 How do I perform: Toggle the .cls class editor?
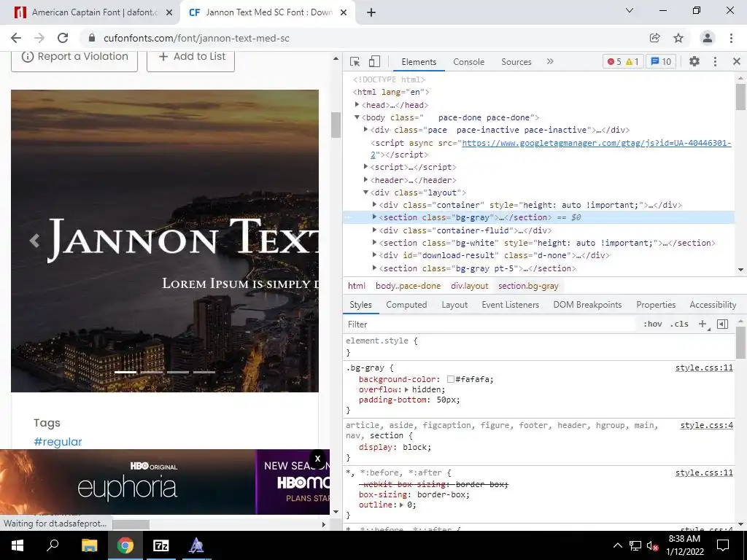coord(679,324)
